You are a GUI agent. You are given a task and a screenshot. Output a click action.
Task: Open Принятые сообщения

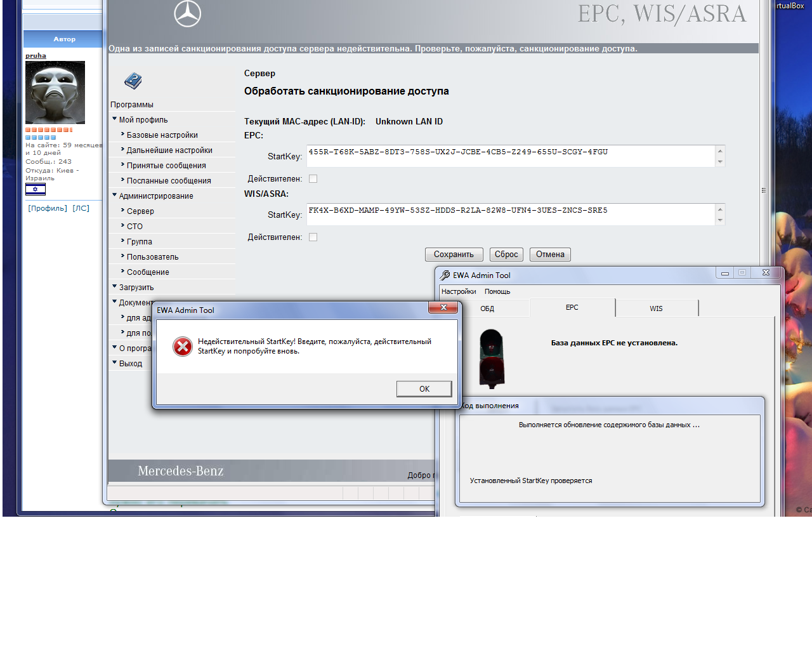click(x=166, y=166)
